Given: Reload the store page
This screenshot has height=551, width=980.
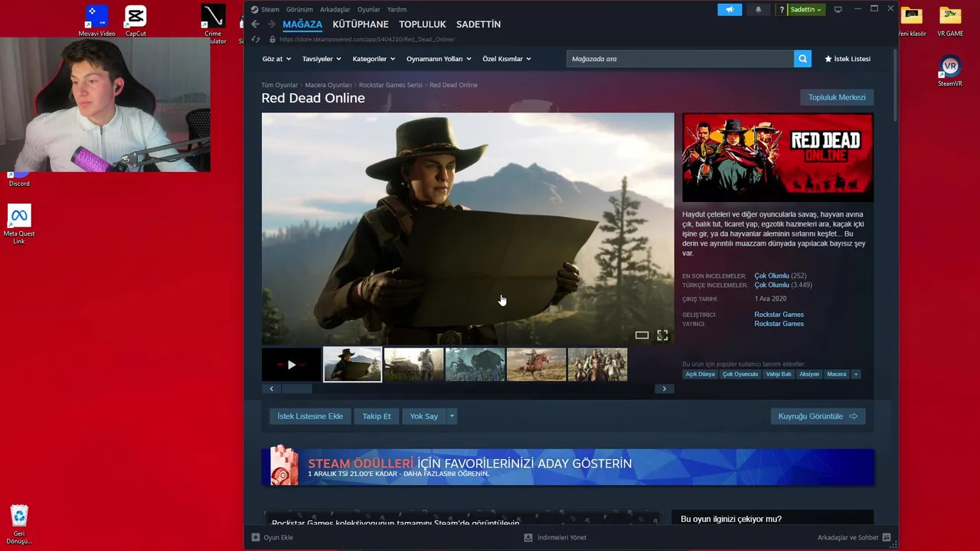Looking at the screenshot, I should [256, 39].
